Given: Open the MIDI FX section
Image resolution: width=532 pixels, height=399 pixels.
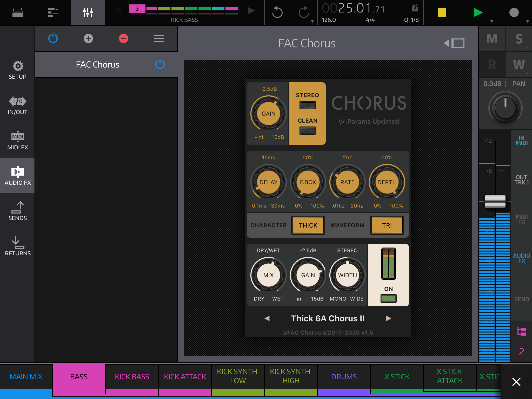Looking at the screenshot, I should pos(18,141).
